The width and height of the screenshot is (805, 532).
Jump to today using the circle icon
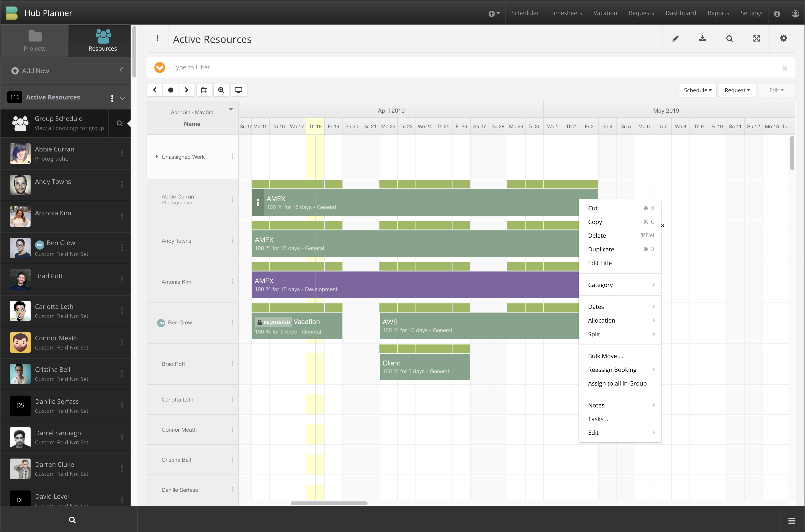tap(171, 90)
